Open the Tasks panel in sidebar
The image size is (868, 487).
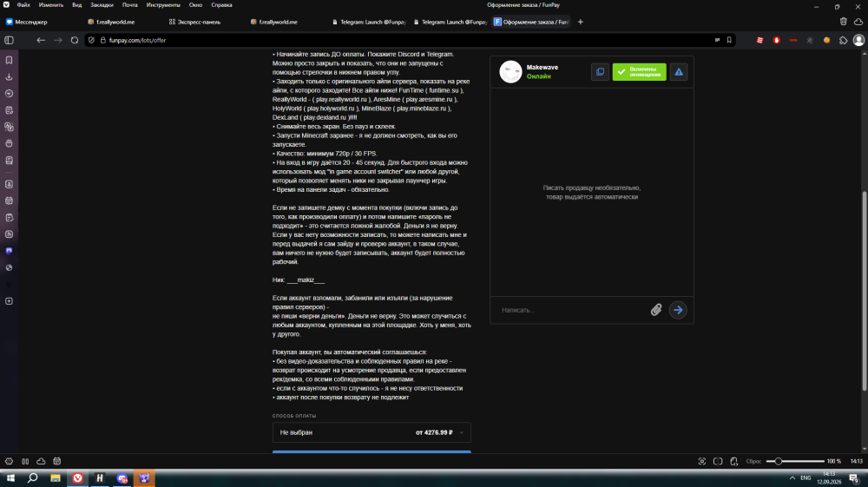[9, 218]
